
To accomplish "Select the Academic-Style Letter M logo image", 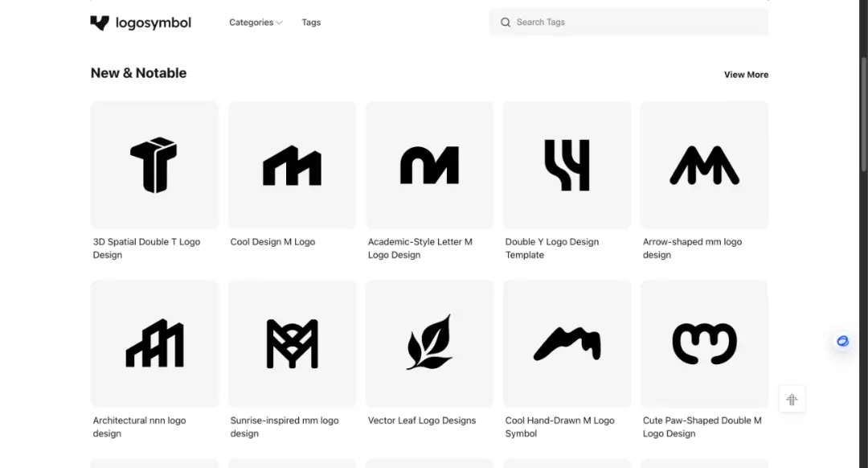I will click(x=429, y=165).
